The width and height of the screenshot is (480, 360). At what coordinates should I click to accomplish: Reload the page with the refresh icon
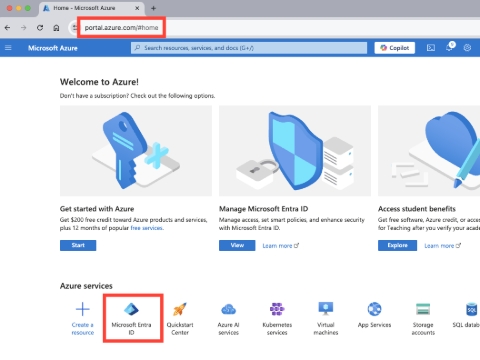(40, 28)
